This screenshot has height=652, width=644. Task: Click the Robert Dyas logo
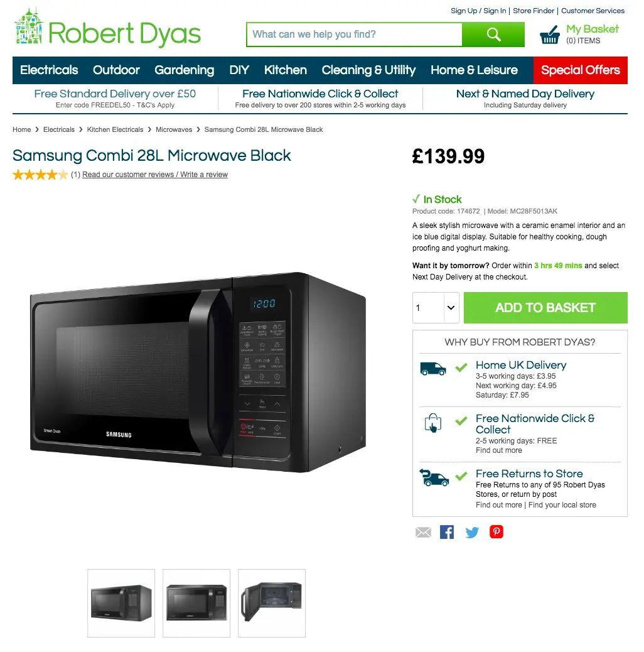pos(107,28)
